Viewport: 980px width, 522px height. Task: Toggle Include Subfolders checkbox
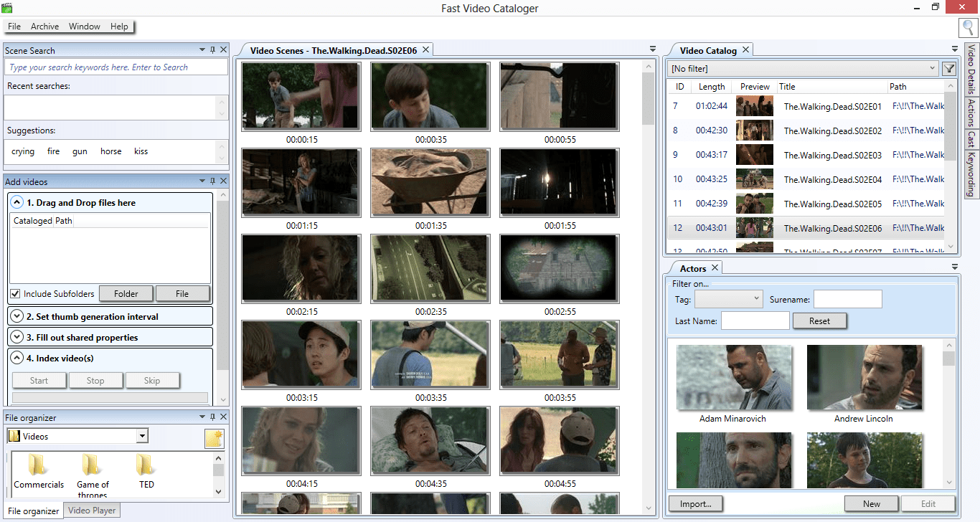click(x=15, y=293)
